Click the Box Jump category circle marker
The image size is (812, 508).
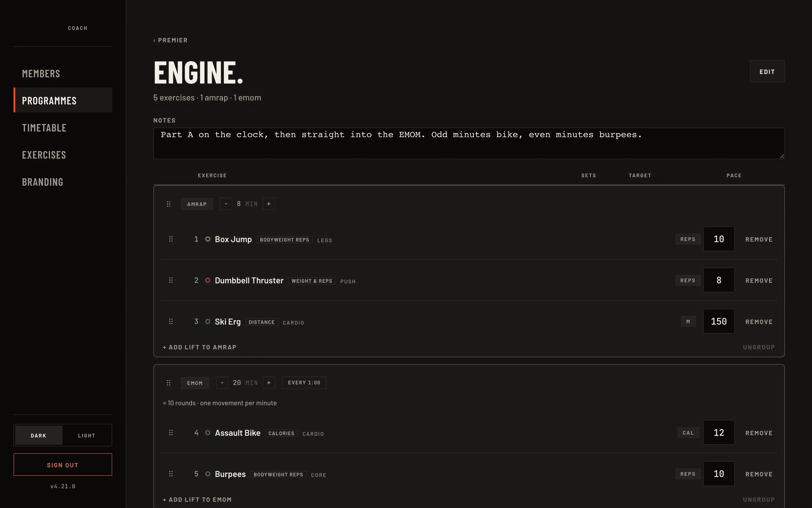pyautogui.click(x=208, y=239)
